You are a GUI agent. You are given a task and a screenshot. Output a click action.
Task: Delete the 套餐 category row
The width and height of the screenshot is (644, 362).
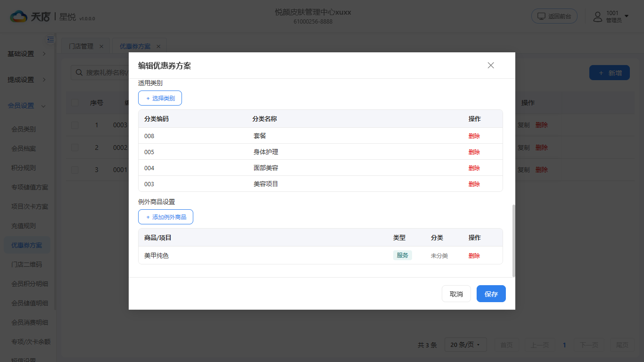pyautogui.click(x=474, y=136)
